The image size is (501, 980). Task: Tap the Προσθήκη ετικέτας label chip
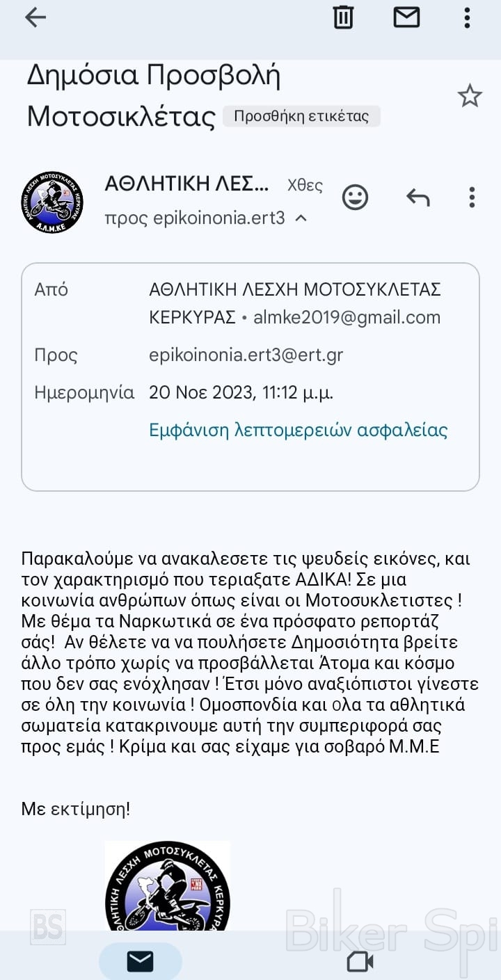(x=301, y=116)
